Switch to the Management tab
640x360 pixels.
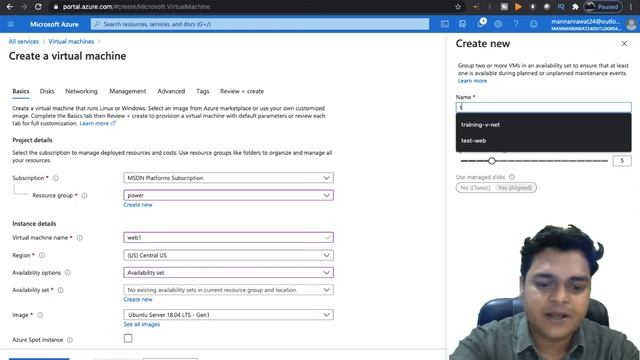coord(127,91)
